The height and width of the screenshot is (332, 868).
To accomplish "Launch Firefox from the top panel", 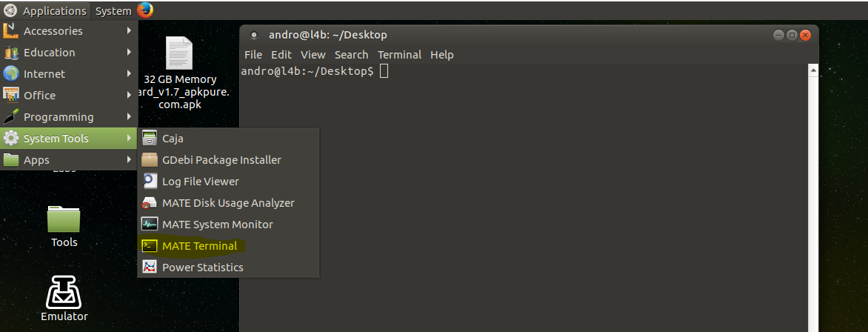I will [145, 10].
